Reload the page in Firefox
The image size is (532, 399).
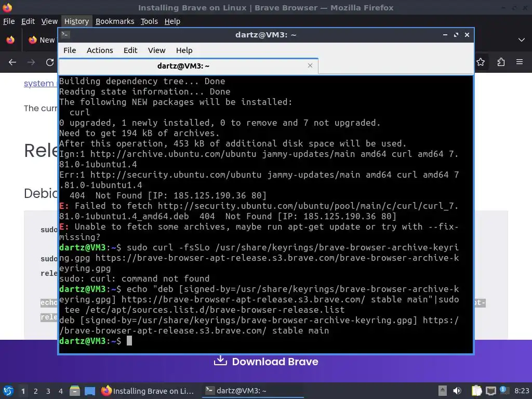tap(50, 62)
